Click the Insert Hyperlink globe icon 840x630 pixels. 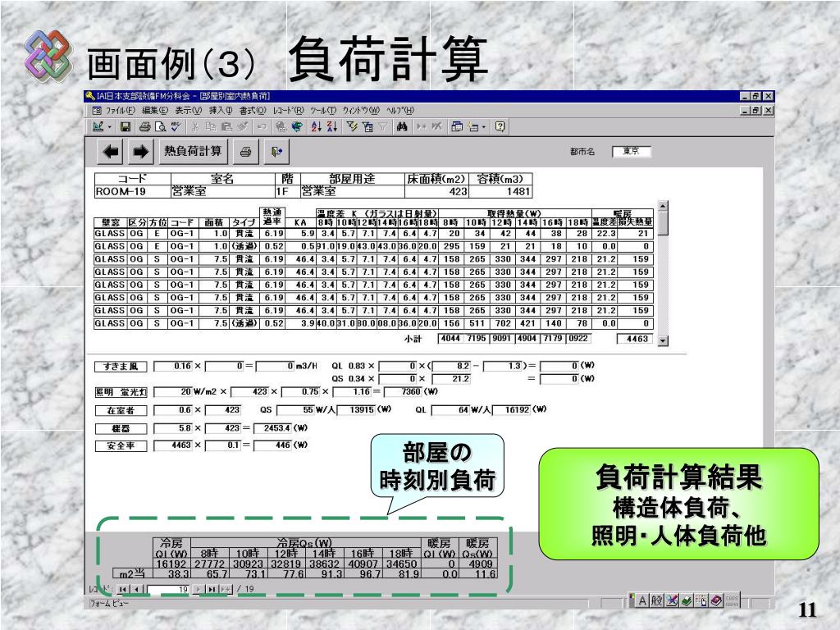click(x=281, y=127)
